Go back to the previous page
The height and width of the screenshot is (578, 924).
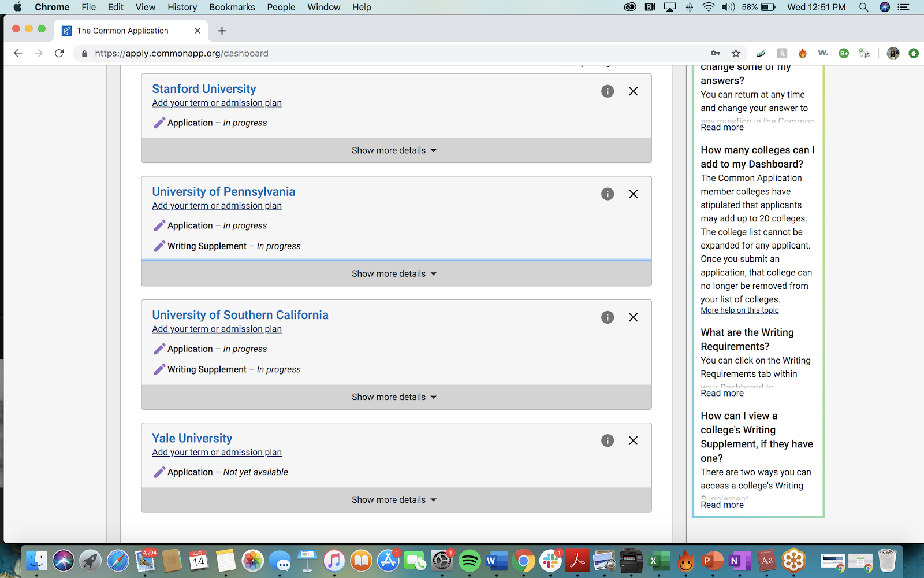pos(18,53)
